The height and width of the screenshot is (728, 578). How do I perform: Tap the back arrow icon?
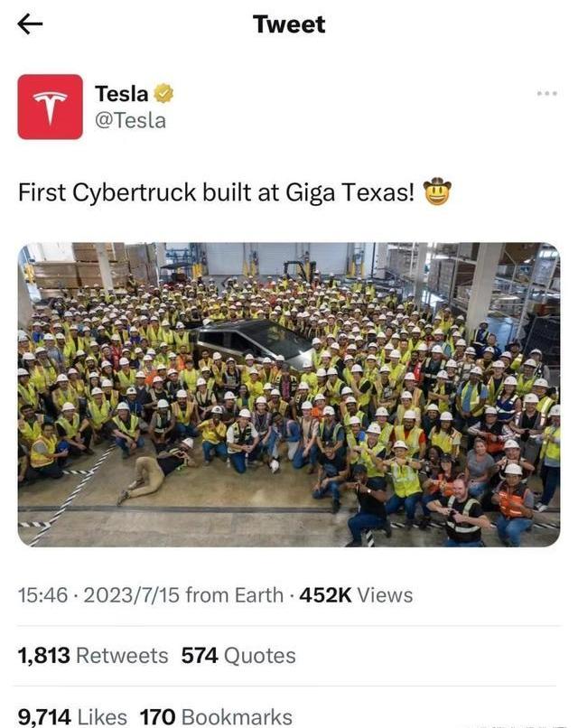tap(30, 23)
